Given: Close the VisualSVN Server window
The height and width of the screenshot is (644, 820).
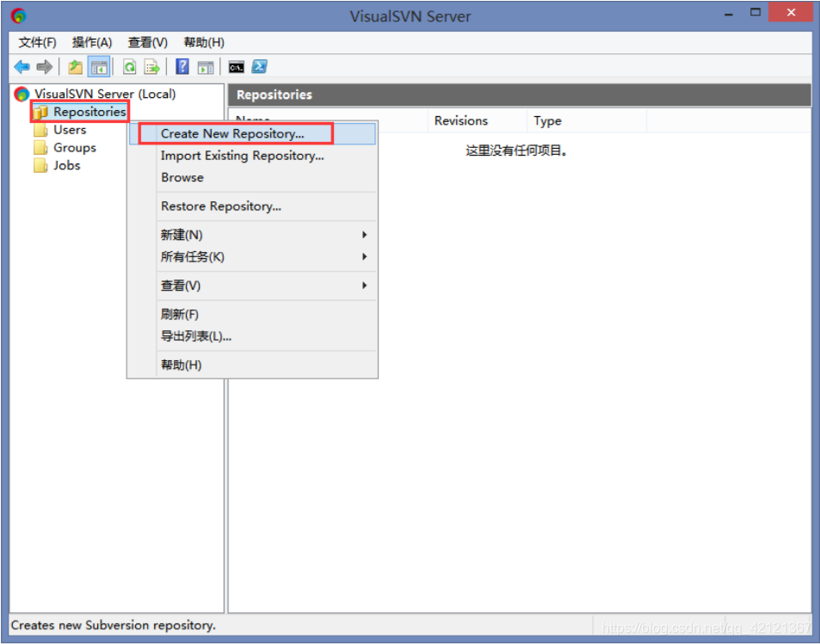Looking at the screenshot, I should point(791,12).
